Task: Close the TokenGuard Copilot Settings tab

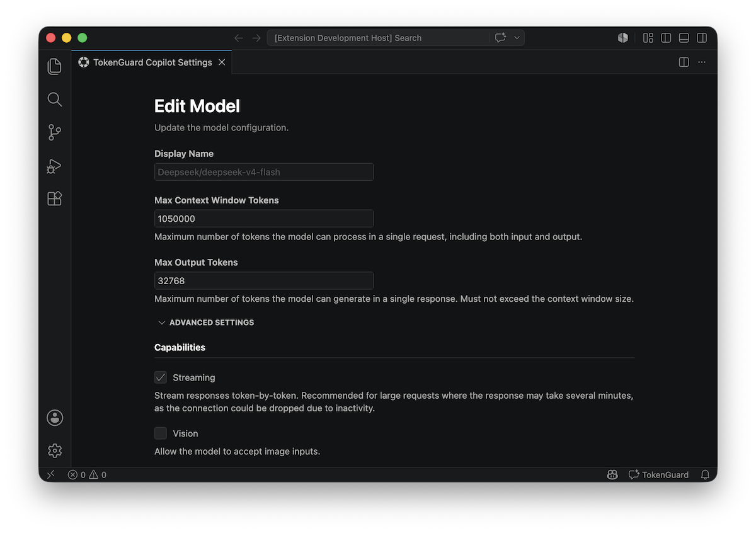Action: tap(222, 62)
